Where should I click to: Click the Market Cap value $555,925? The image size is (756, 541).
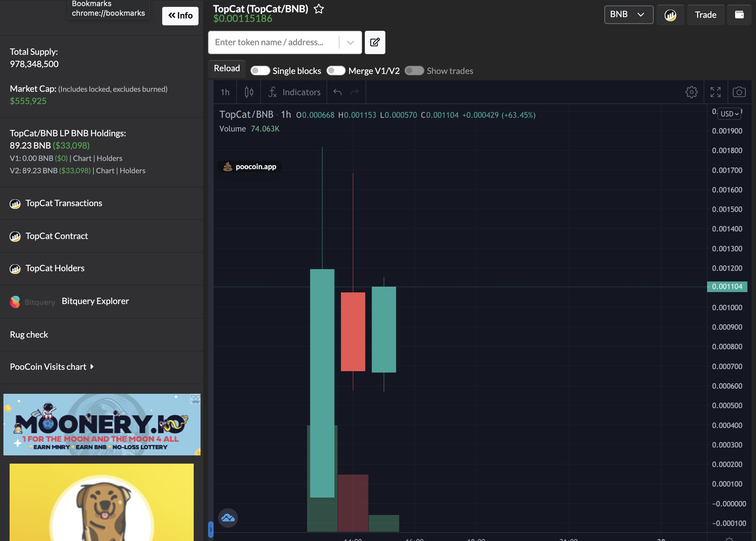coord(28,101)
